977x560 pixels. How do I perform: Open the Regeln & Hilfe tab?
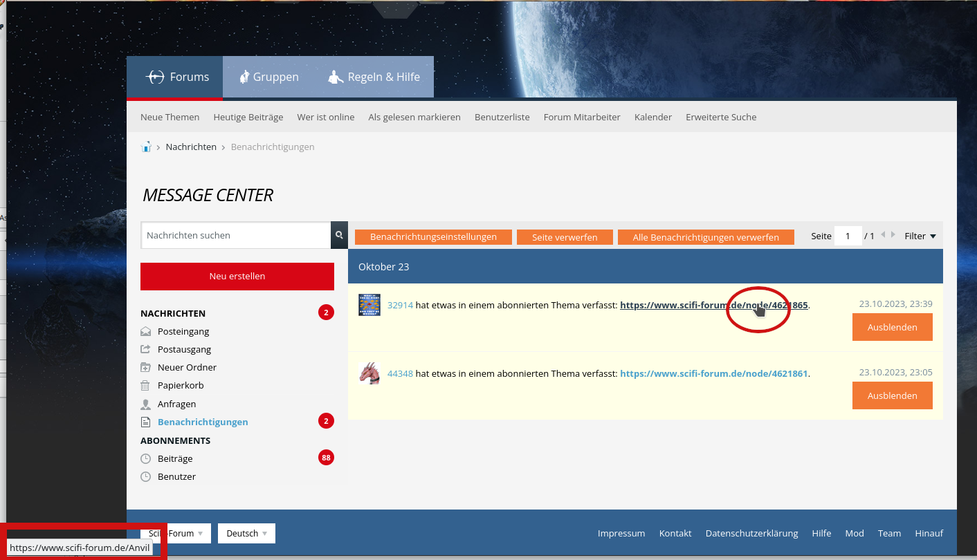(374, 77)
